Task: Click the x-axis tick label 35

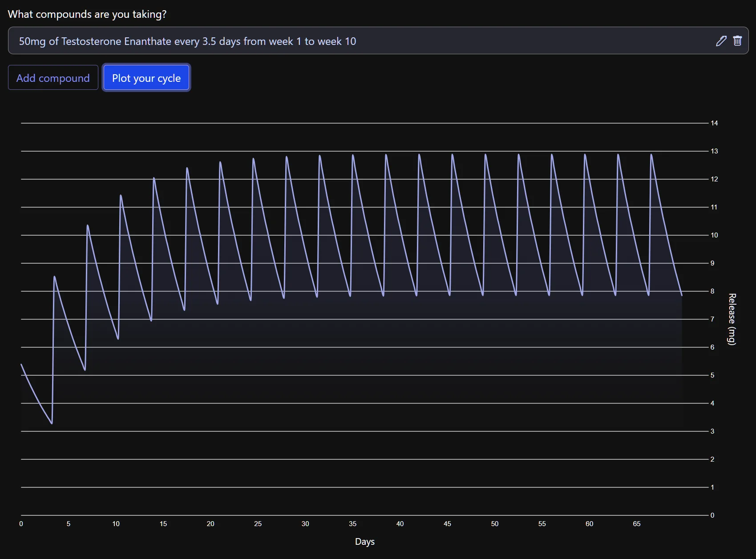Action: coord(353,524)
